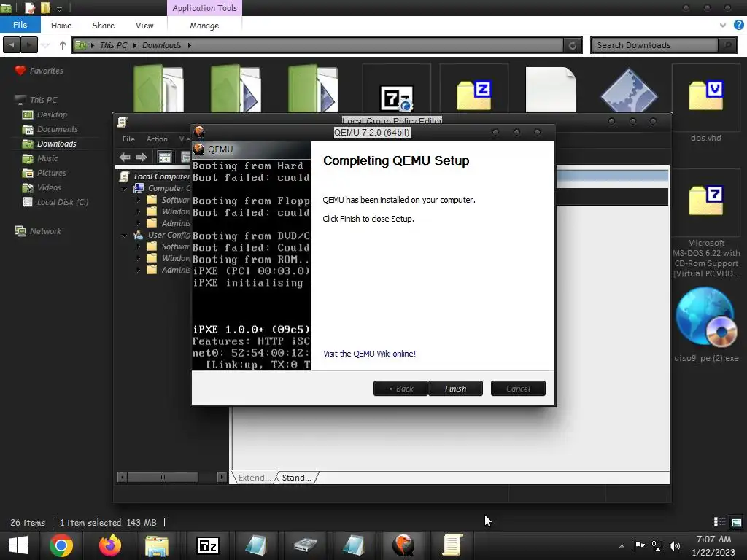
Task: Expand Windows Settings under Computer Configuration
Action: (x=138, y=212)
